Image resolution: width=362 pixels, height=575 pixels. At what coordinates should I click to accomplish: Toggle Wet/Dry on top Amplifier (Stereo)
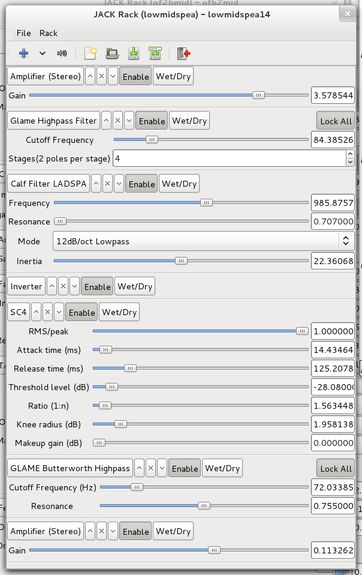[x=173, y=76]
